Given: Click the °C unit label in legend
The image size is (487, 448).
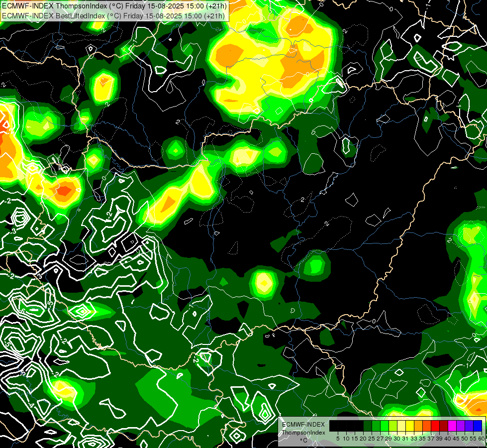Looking at the screenshot, I should coord(304,441).
